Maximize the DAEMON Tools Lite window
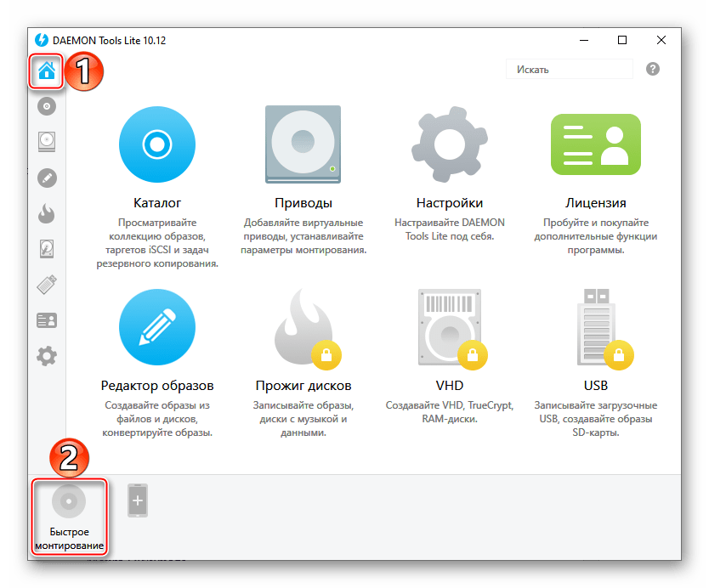The image size is (709, 588). tap(622, 40)
